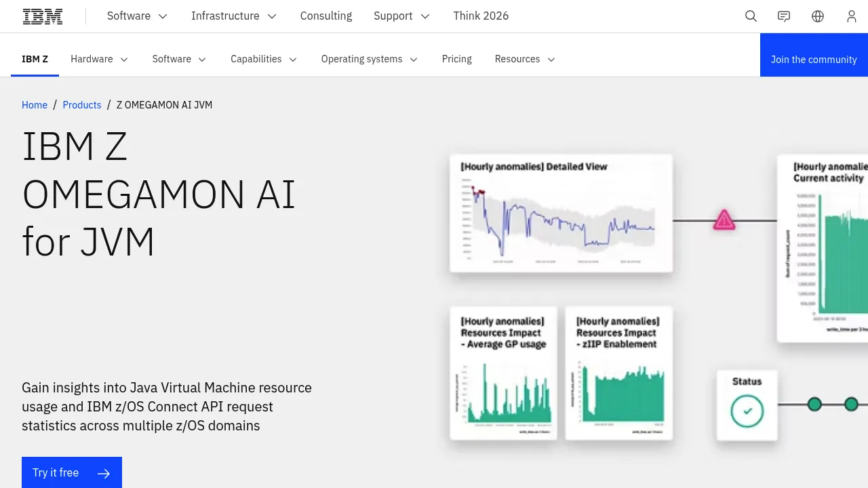This screenshot has height=488, width=868.
Task: Open the search magnifier icon
Action: pyautogui.click(x=751, y=16)
